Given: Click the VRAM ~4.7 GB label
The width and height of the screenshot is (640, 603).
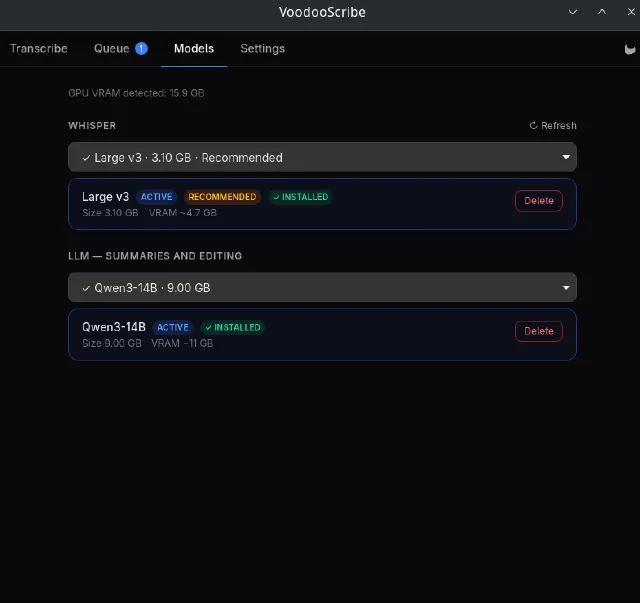Looking at the screenshot, I should click(182, 213).
